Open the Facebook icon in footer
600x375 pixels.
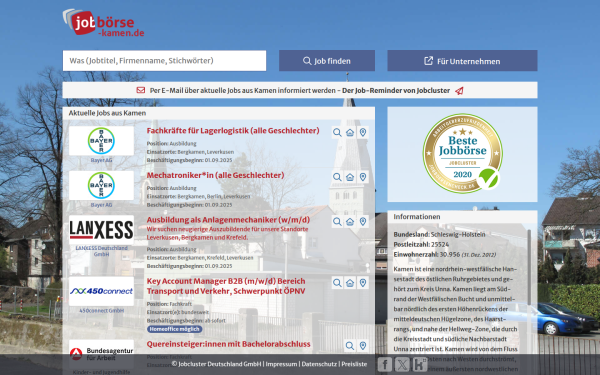tap(385, 364)
